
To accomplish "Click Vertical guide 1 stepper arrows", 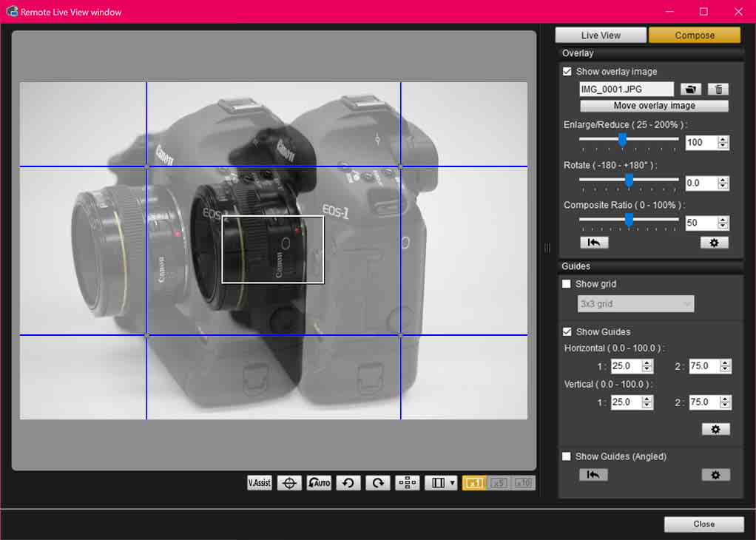I will 647,402.
